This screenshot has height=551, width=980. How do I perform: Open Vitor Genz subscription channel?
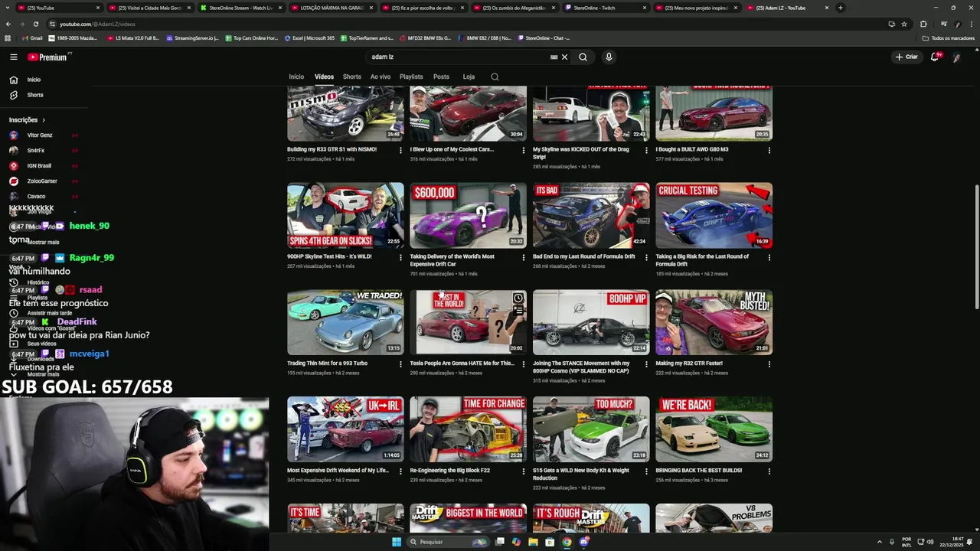click(x=44, y=135)
